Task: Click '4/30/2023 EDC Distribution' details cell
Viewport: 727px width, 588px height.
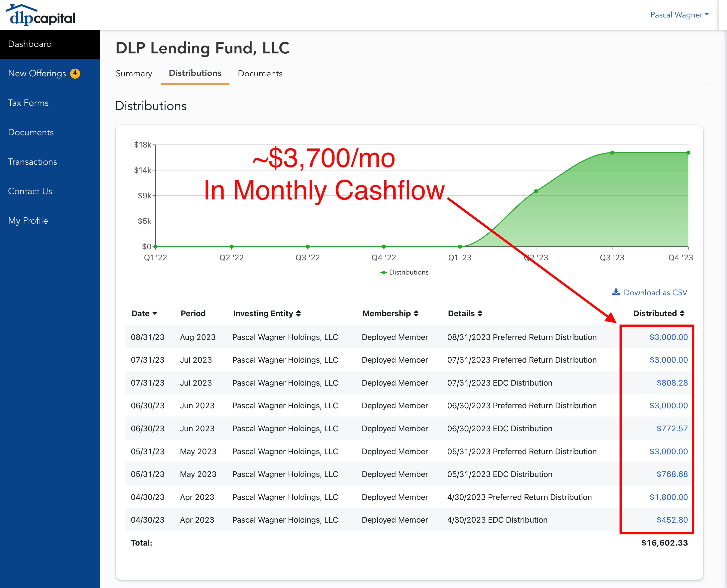Action: [x=497, y=520]
